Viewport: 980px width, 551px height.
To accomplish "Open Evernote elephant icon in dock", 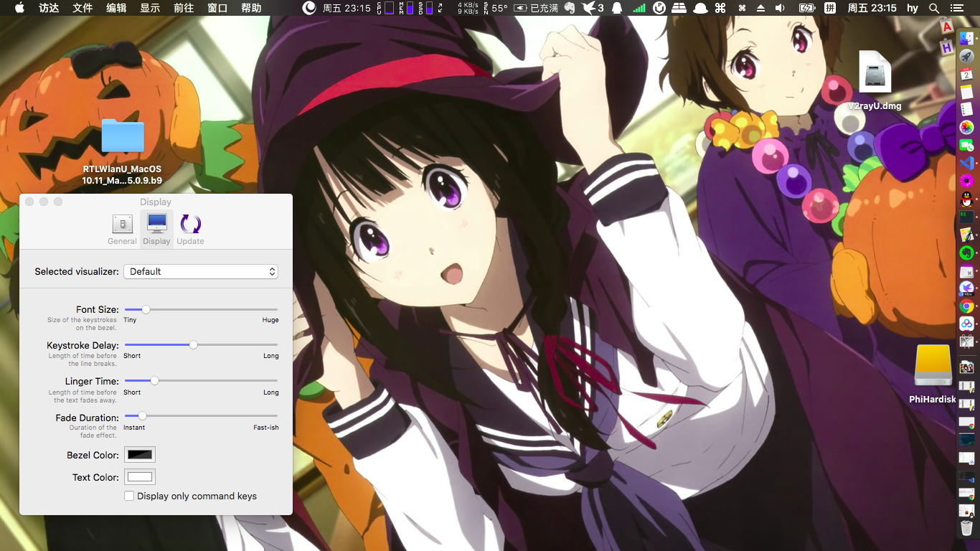I will pos(966,253).
